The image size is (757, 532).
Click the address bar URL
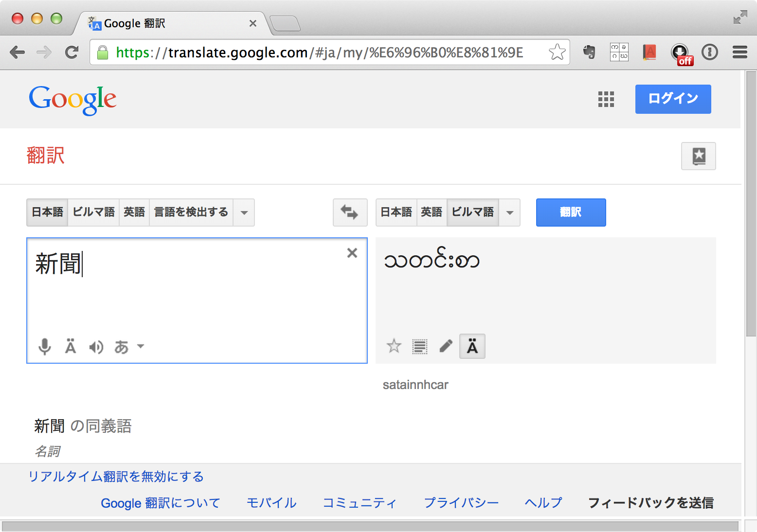click(x=320, y=53)
